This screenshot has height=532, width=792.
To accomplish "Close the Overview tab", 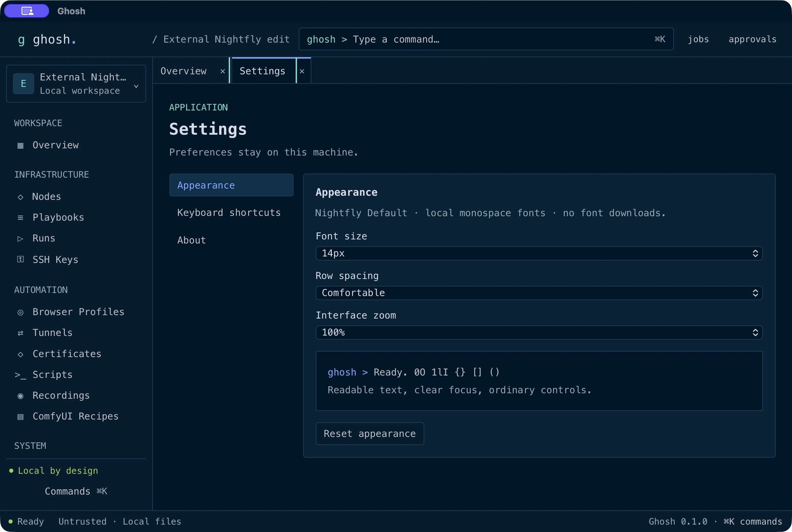I will click(x=223, y=71).
